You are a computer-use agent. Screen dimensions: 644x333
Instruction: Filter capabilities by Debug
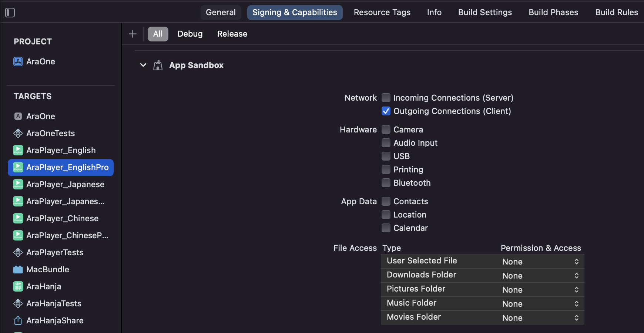click(x=190, y=34)
